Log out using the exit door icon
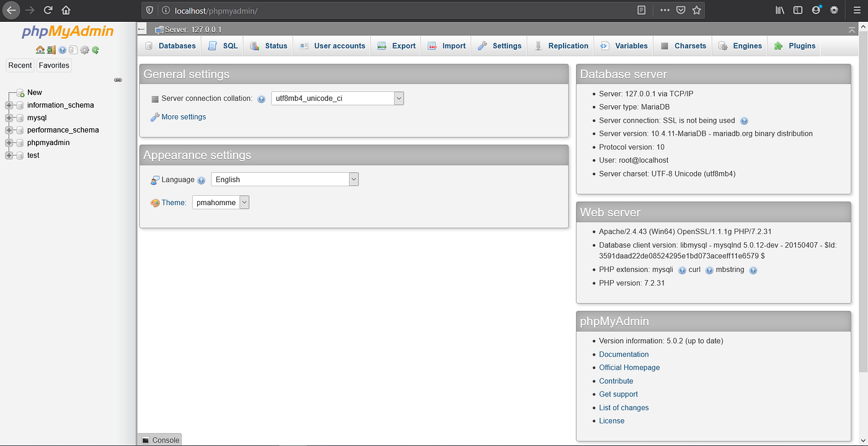 (51, 50)
